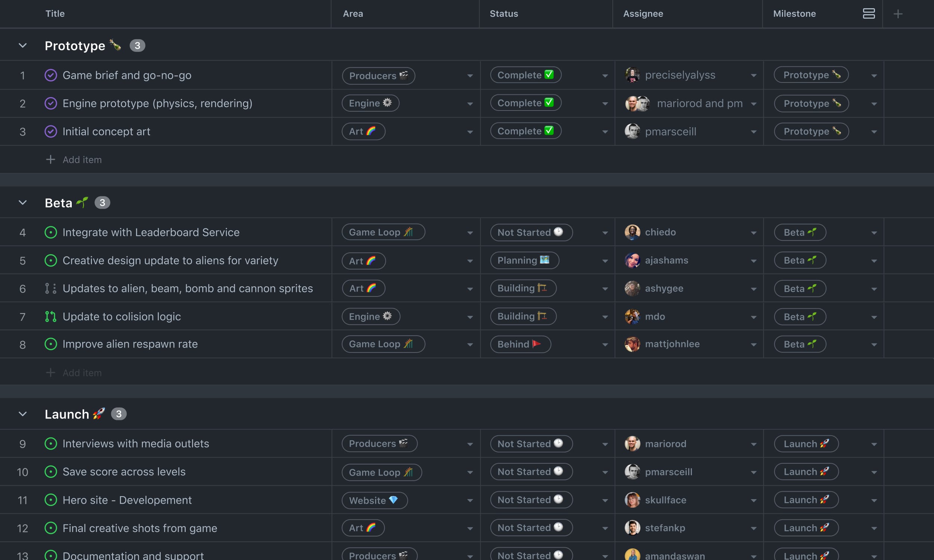Click the layout/view toggle icon top right

coord(869,13)
